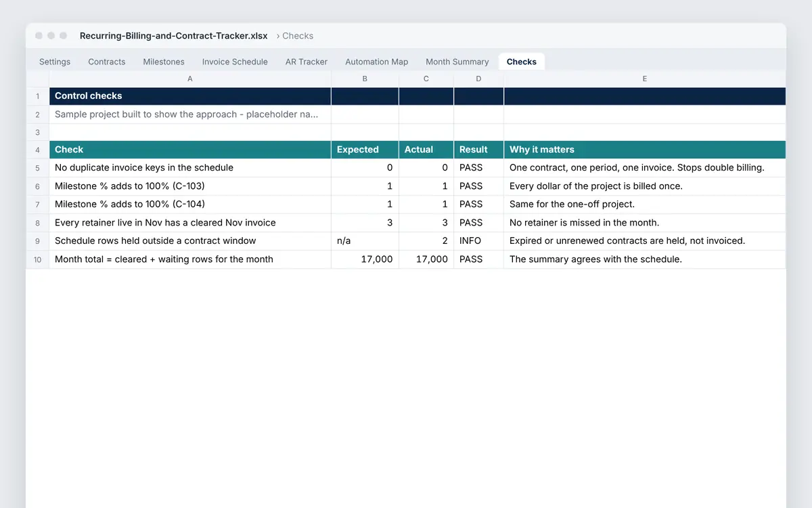Image resolution: width=812 pixels, height=508 pixels.
Task: Select row 9 header number
Action: coord(38,241)
